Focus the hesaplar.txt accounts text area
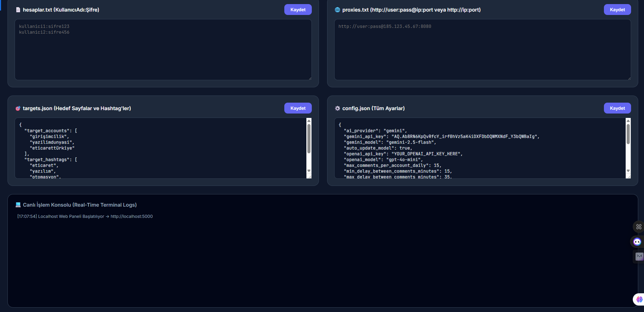This screenshot has width=644, height=312. [x=163, y=50]
